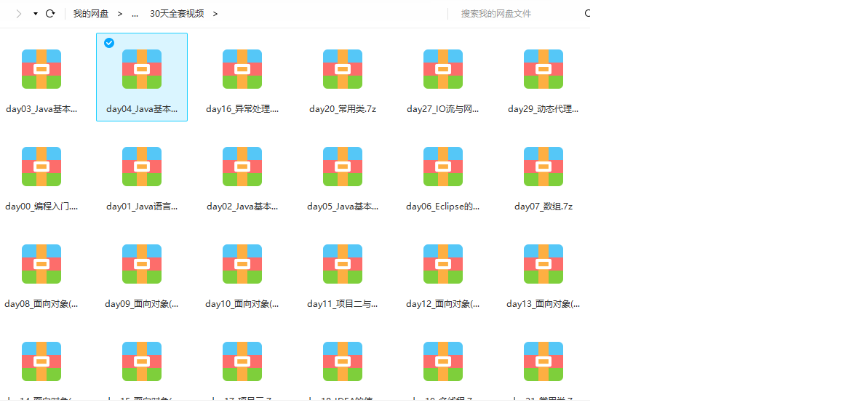Open the day12_面向对象 archive icon
868x416 pixels.
point(443,264)
